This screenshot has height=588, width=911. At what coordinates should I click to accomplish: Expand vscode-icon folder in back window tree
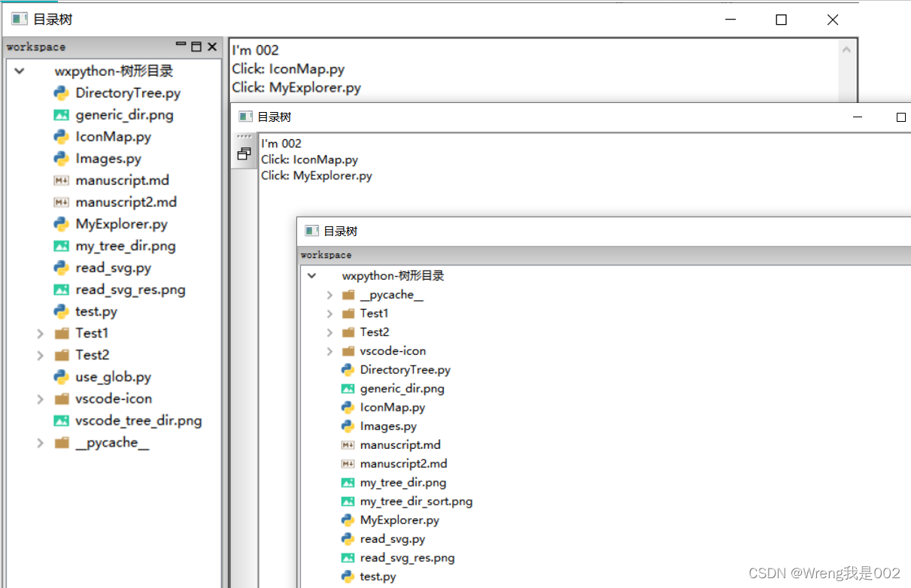tap(40, 399)
